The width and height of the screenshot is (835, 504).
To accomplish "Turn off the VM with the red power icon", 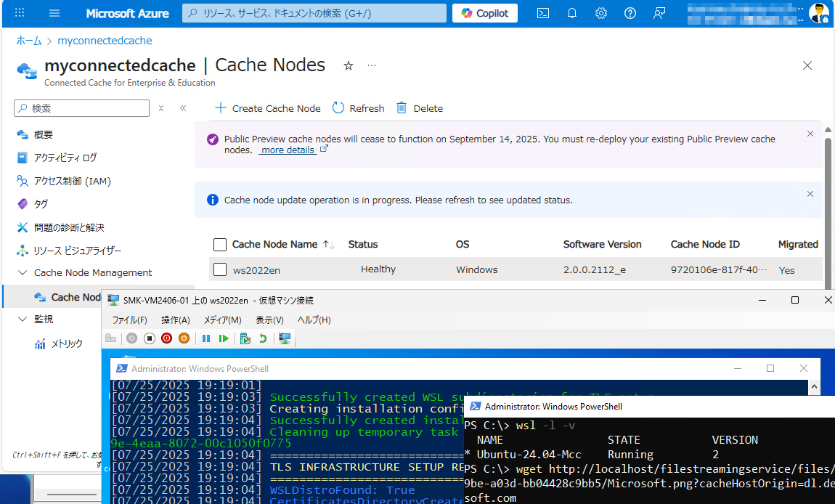I will pos(166,338).
